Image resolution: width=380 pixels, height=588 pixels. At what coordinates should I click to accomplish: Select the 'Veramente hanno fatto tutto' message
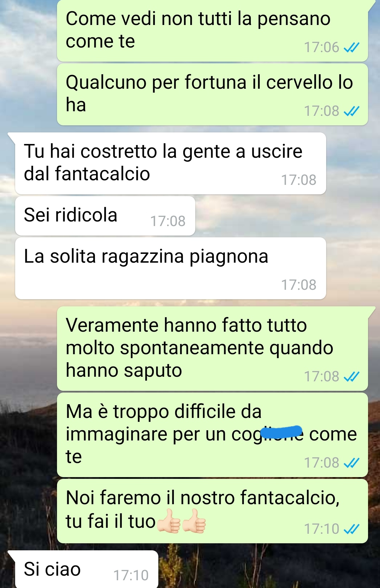click(x=213, y=349)
